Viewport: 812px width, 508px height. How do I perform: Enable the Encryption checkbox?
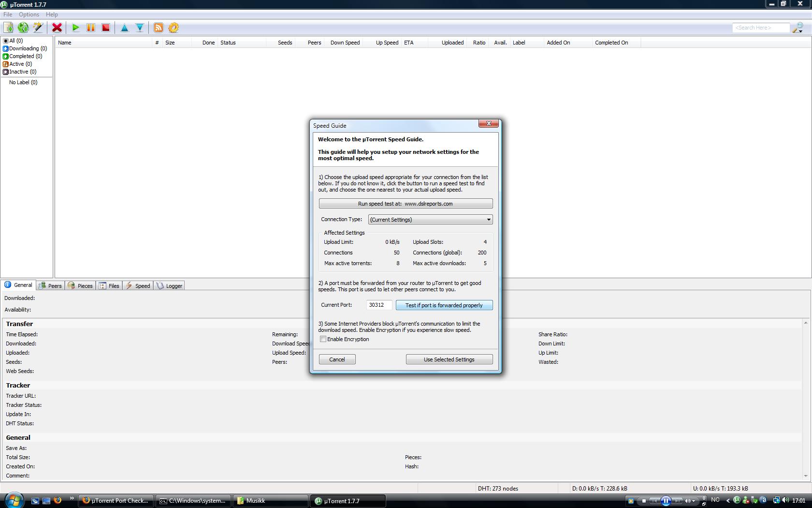pyautogui.click(x=323, y=339)
